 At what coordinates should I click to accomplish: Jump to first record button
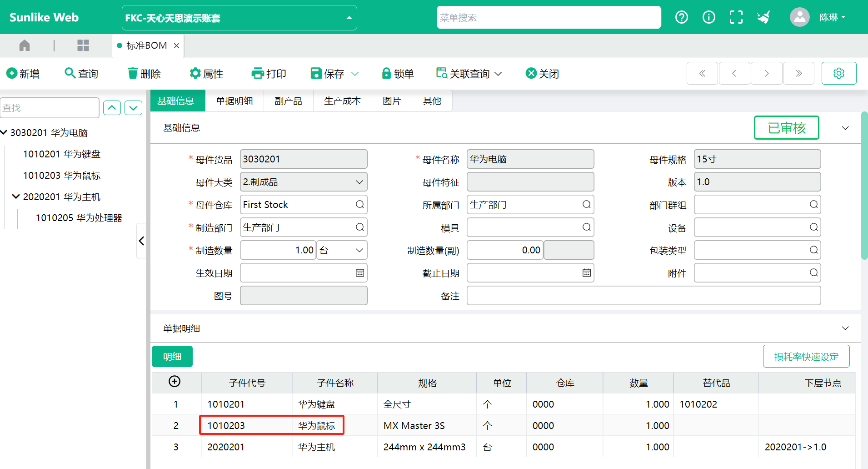click(702, 73)
